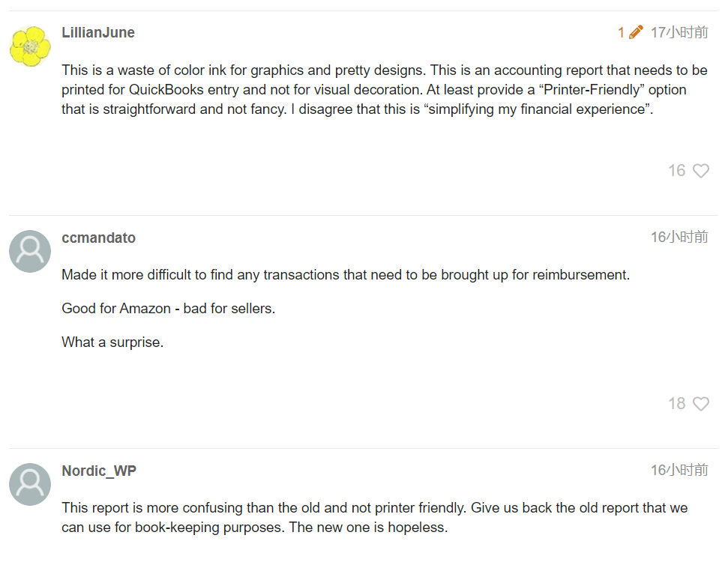Click LillianJune's yellow flower avatar
Screen dimensions: 728x565
point(30,46)
